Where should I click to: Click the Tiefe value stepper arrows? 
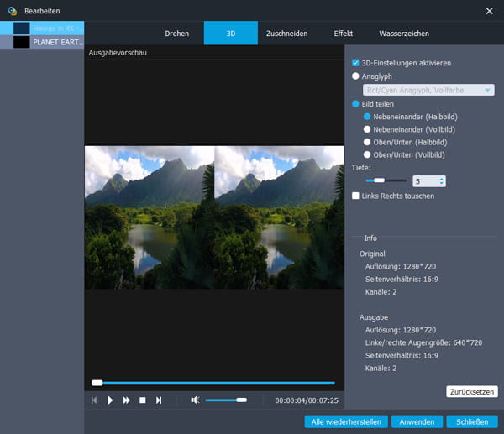pos(442,180)
